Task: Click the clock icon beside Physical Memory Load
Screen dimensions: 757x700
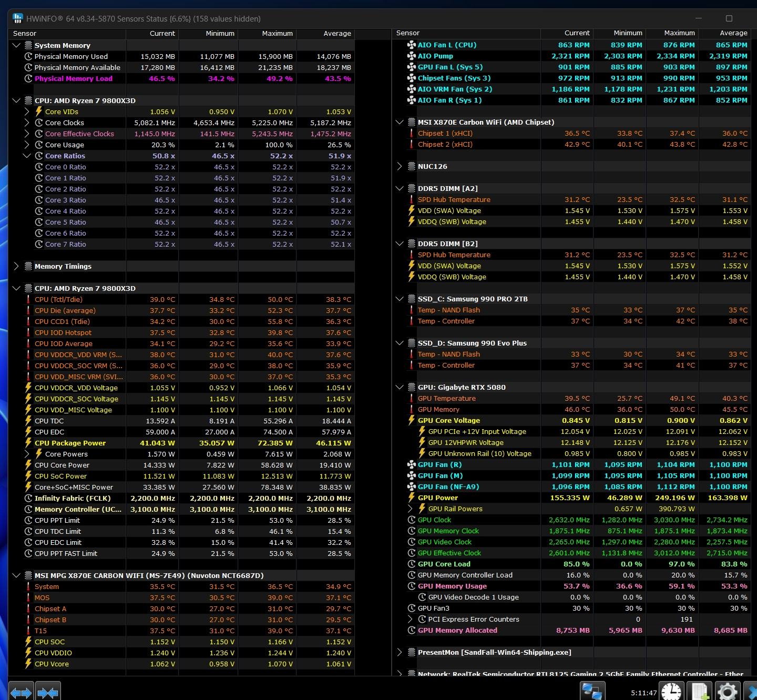Action: point(28,78)
